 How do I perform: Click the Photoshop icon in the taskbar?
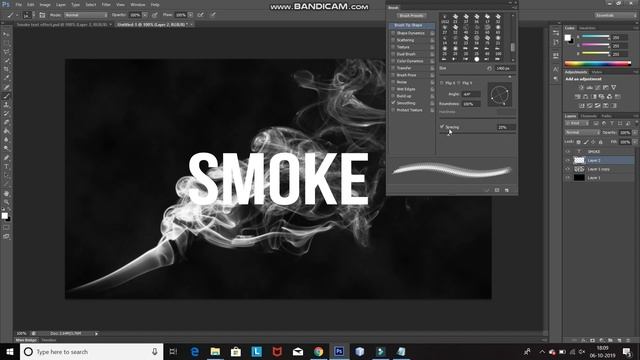(x=339, y=351)
